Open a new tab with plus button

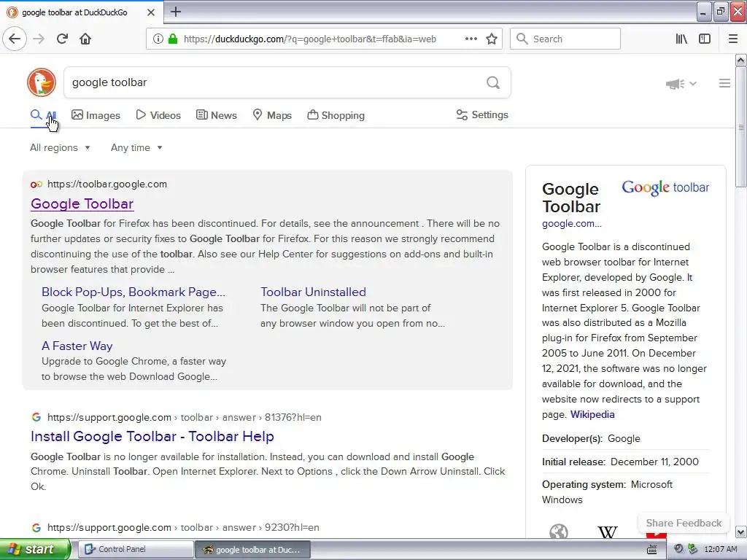(x=176, y=12)
